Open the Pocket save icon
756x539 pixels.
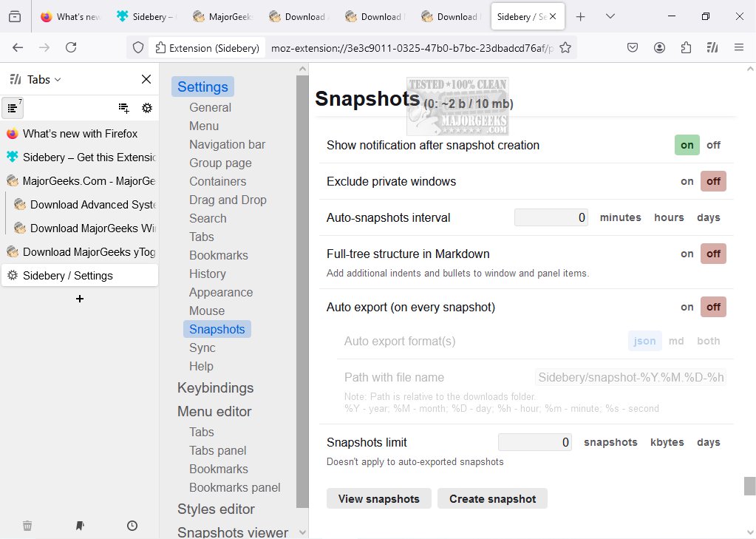click(633, 47)
